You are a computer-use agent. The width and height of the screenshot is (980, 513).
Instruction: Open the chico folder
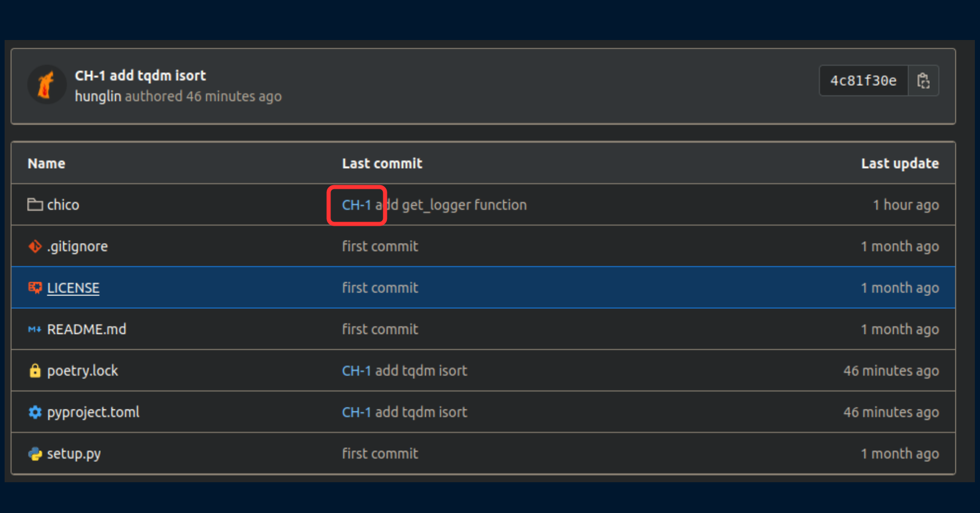click(x=63, y=205)
